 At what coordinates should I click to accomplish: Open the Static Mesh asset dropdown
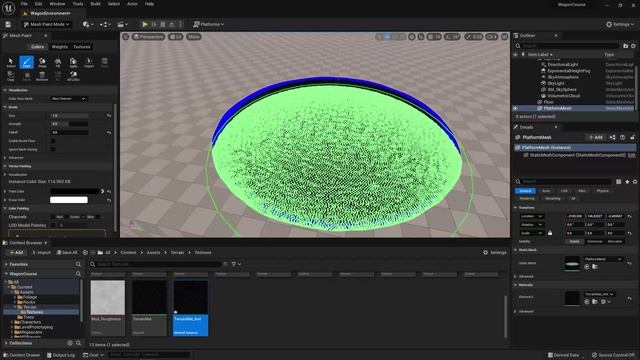603,259
